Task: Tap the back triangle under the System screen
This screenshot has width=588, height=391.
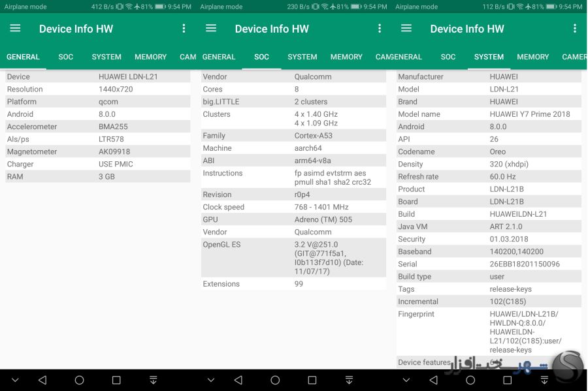Action: click(434, 380)
